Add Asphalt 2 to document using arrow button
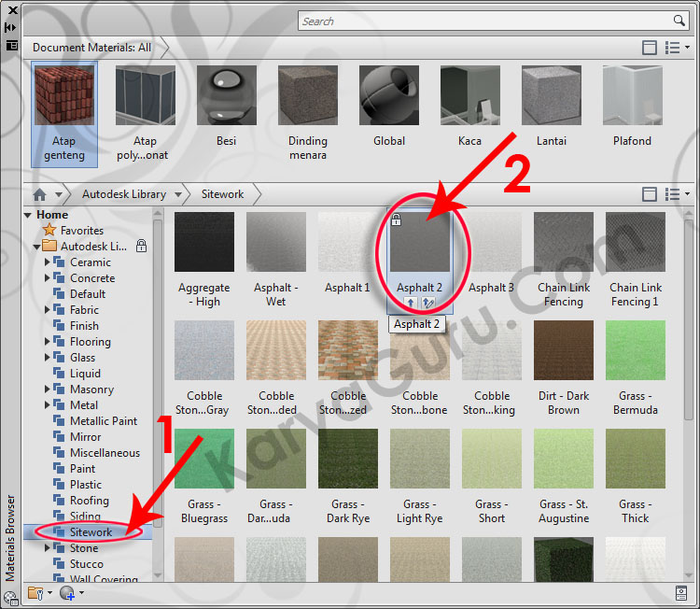This screenshot has width=700, height=609. point(413,303)
